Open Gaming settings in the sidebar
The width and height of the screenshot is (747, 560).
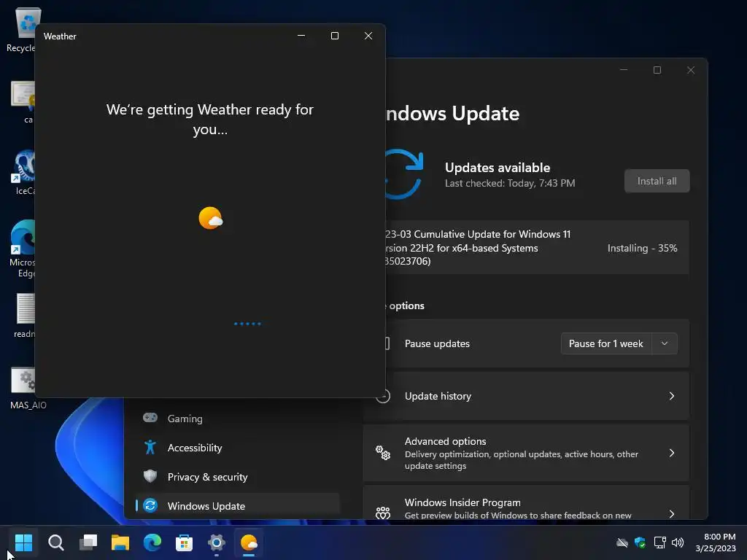click(x=185, y=419)
